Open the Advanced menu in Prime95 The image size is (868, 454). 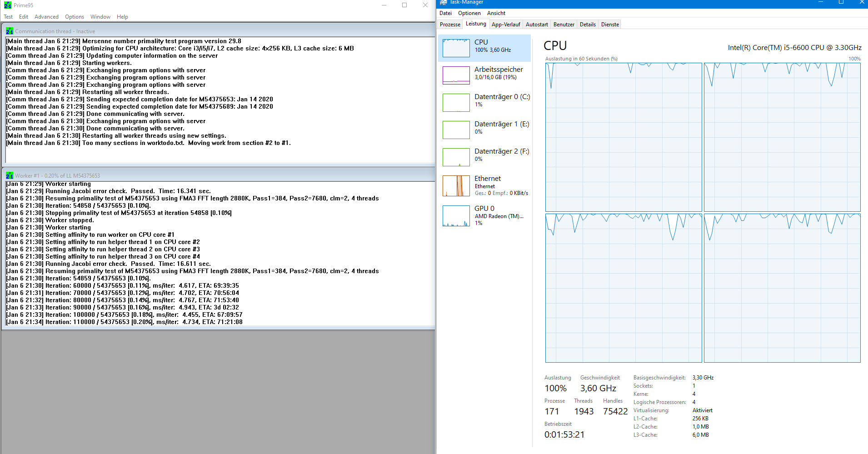[x=46, y=17]
